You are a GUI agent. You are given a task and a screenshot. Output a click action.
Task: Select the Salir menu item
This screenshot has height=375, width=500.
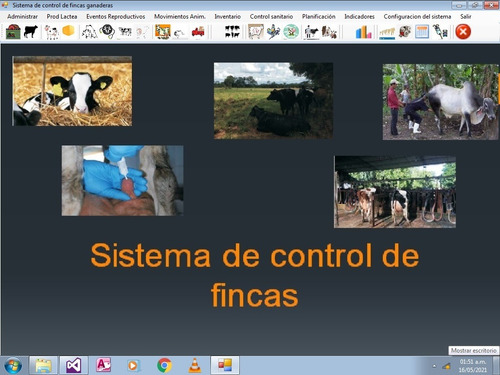tap(466, 16)
